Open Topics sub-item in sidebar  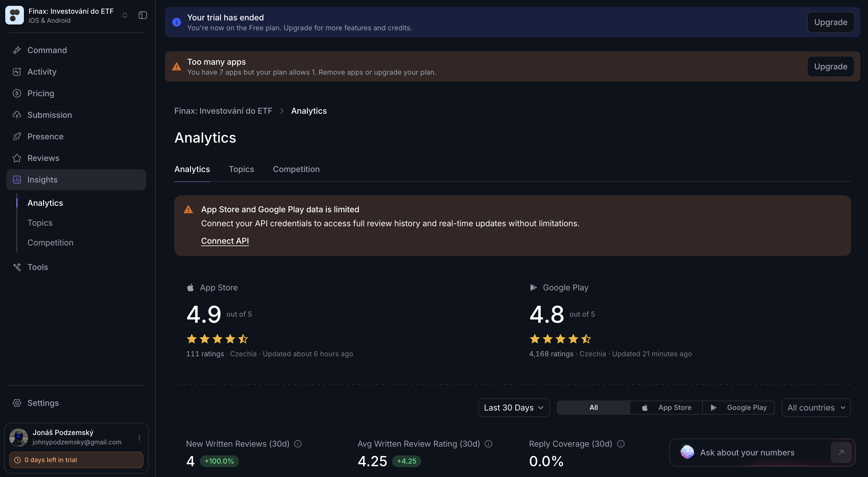[x=40, y=223]
